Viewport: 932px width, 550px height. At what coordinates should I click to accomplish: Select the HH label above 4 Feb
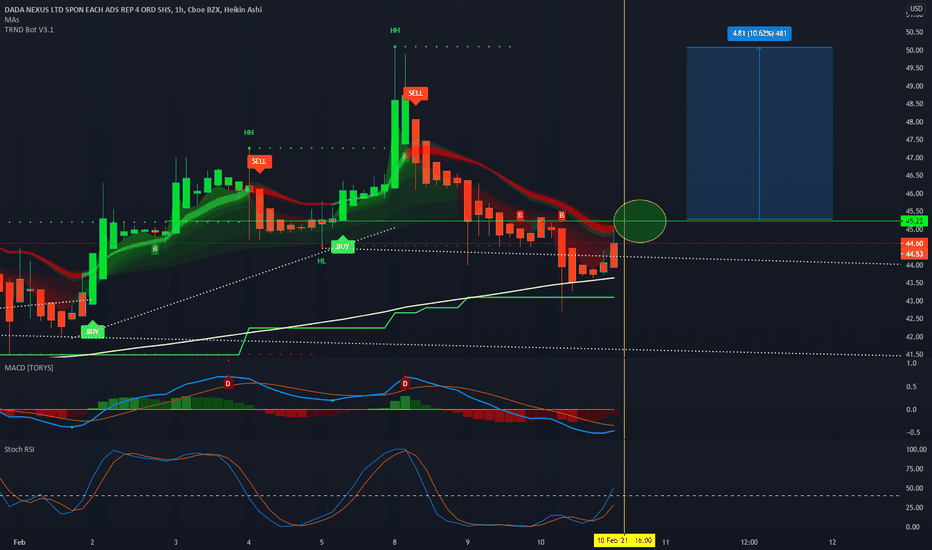tap(248, 133)
